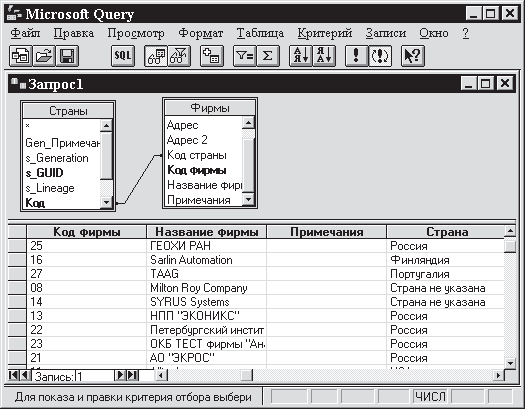Click the Add Tables toolbar icon

click(x=212, y=56)
